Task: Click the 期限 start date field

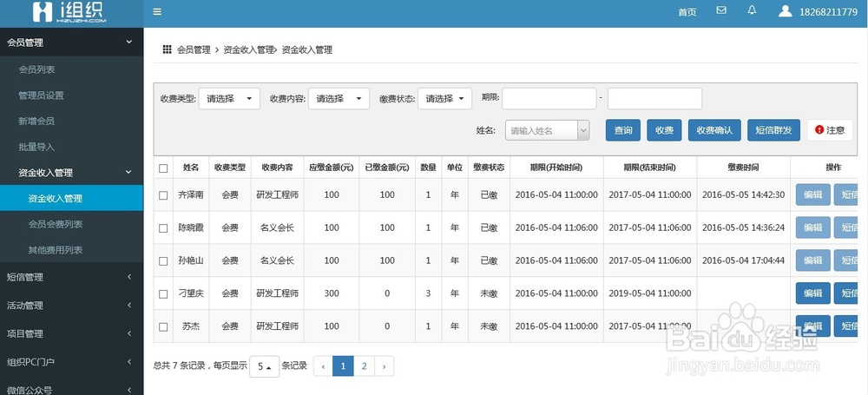Action: 549,99
